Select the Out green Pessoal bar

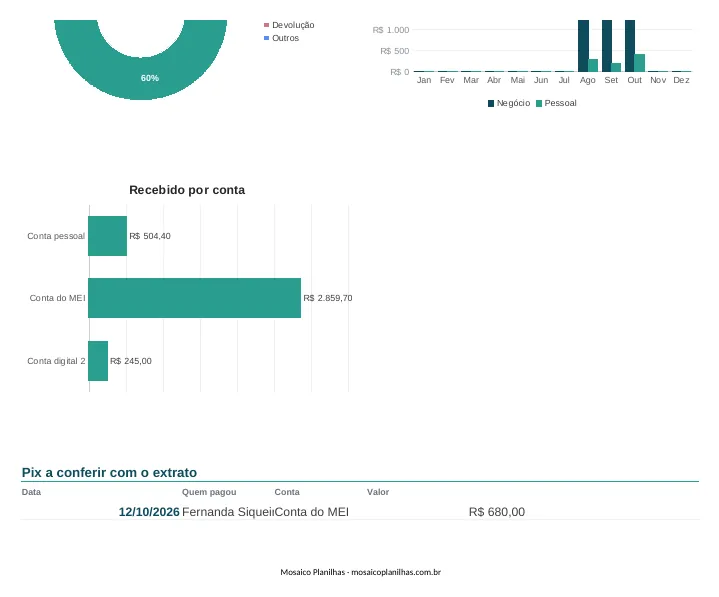pyautogui.click(x=640, y=63)
